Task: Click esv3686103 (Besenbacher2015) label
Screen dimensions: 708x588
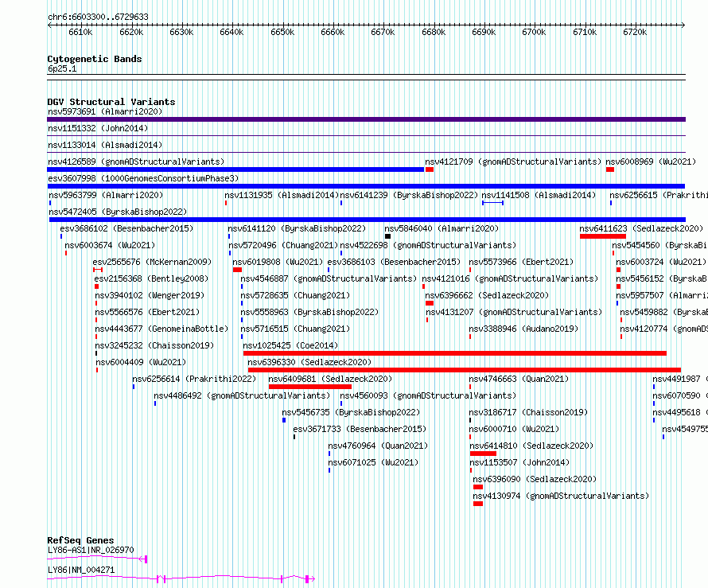Action: [x=395, y=262]
